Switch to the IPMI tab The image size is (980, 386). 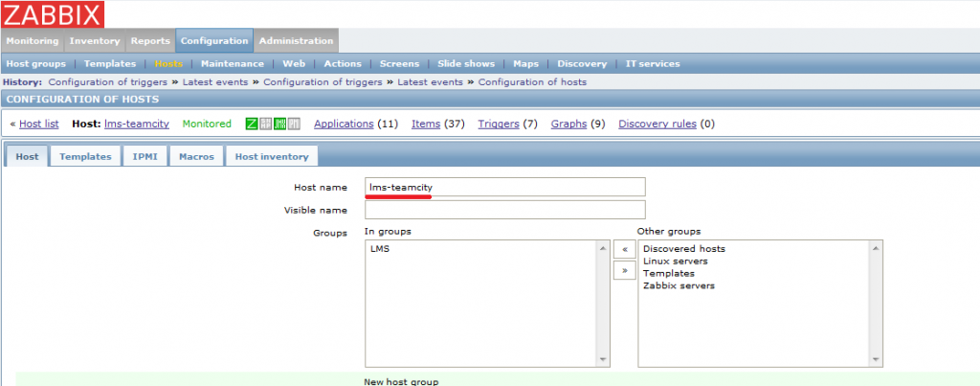coord(145,156)
